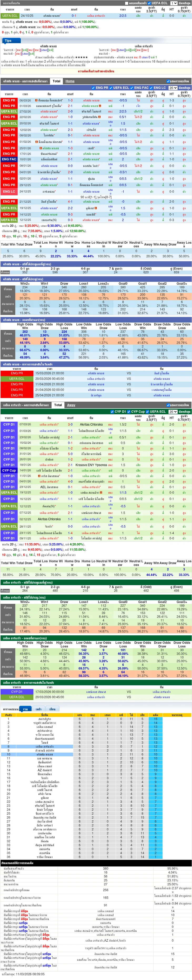This screenshot has height=980, width=192.
Task: Toggle show details checkbox in Crystal Palace section
Action: click(168, 81)
